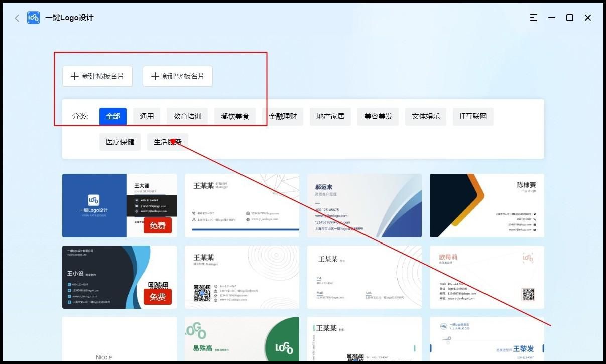This screenshot has height=364, width=606.
Task: Filter by 医疗保健 category
Action: [x=120, y=142]
